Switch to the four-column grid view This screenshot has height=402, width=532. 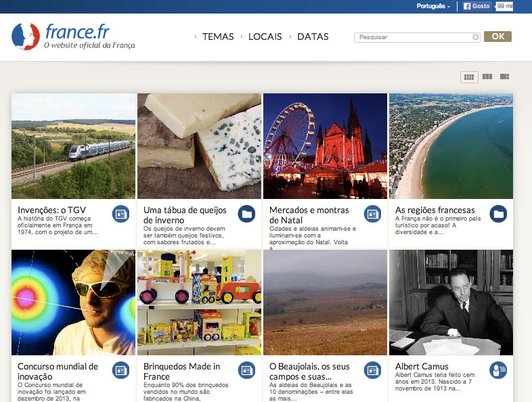[x=469, y=77]
